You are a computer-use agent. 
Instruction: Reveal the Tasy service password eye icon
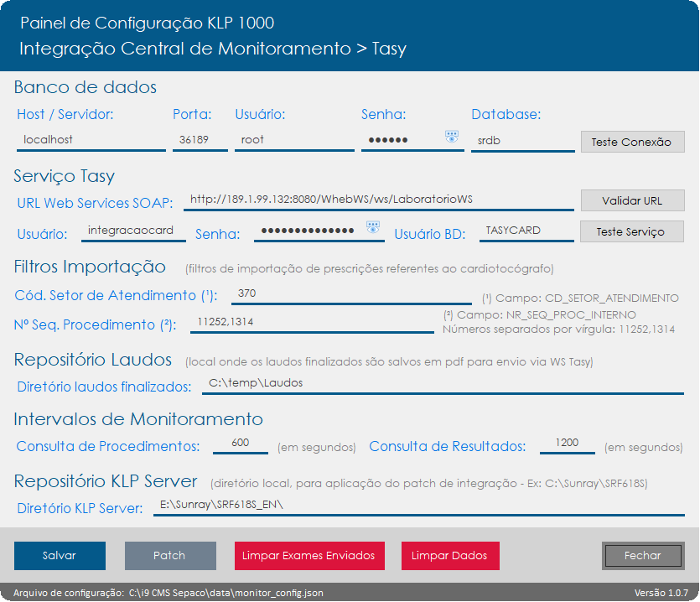tap(373, 227)
